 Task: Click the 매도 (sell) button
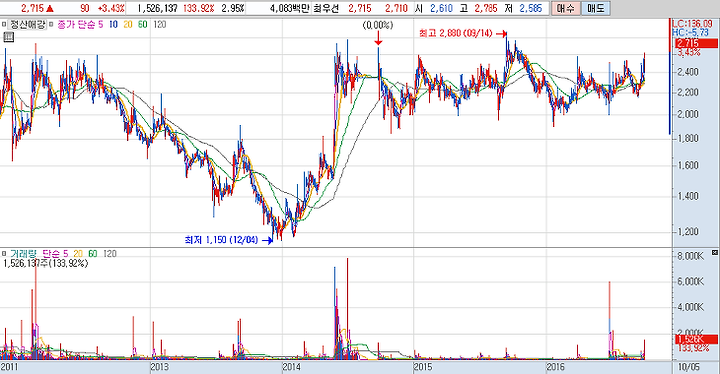[596, 8]
